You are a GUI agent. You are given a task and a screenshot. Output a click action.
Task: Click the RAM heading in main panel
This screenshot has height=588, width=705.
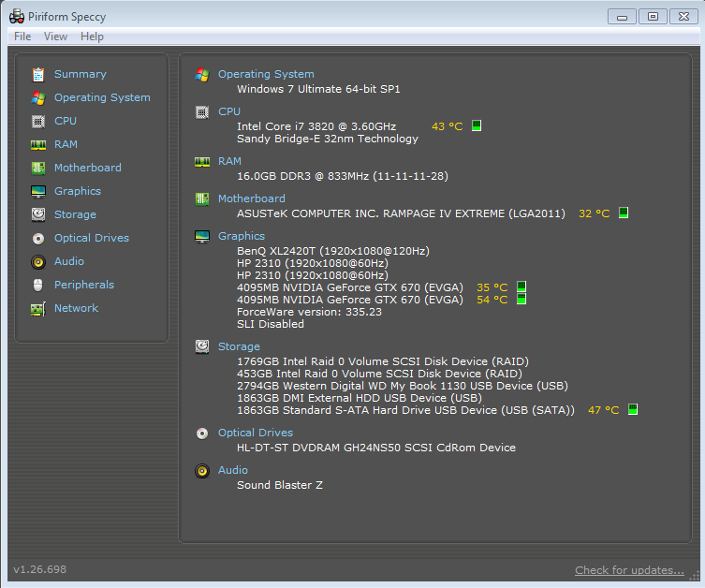tap(229, 161)
